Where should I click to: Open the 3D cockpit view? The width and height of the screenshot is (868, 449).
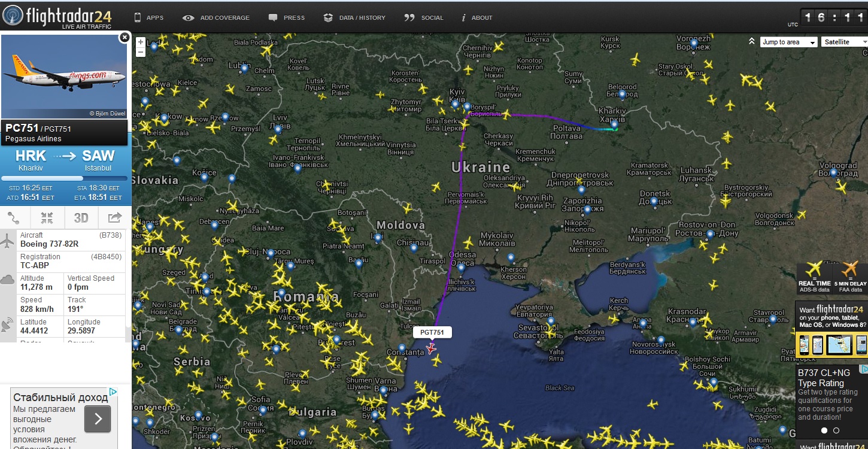pos(81,217)
